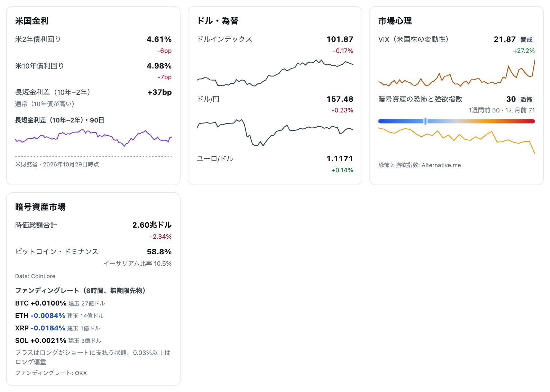Click the 米財務省 2026年10月29日時点 source note
The width and height of the screenshot is (550, 392).
[57, 164]
